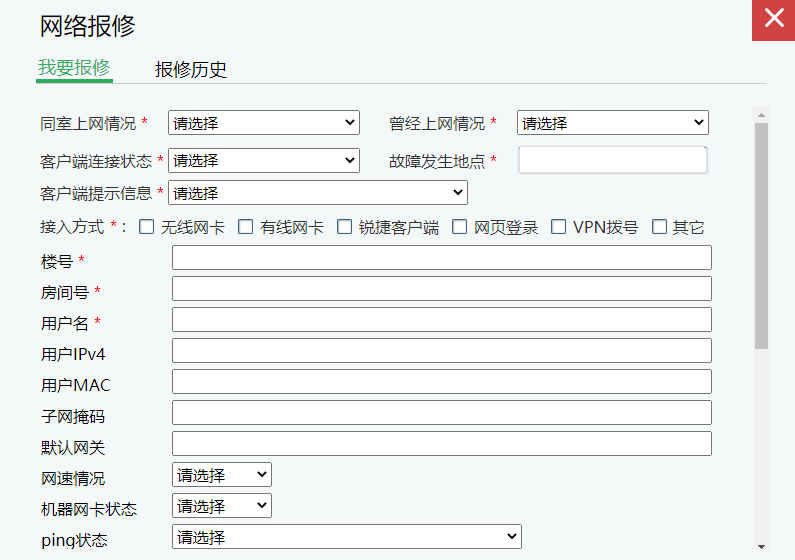Switch to the 我要报修 tab
The height and width of the screenshot is (560, 795).
click(74, 68)
